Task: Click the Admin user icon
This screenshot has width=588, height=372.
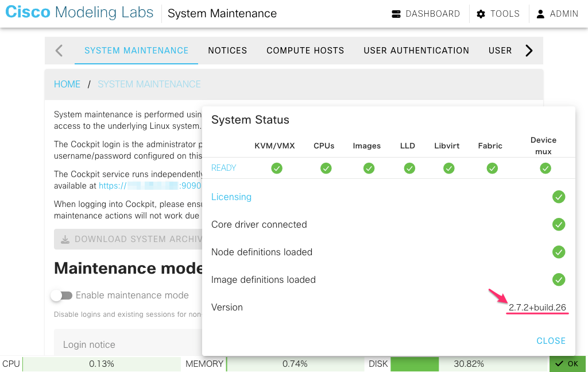Action: (x=540, y=14)
